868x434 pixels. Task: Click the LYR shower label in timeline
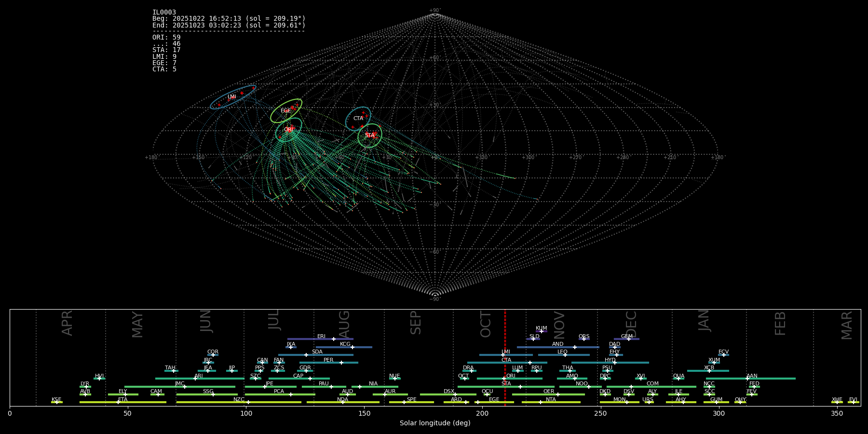coord(85,384)
